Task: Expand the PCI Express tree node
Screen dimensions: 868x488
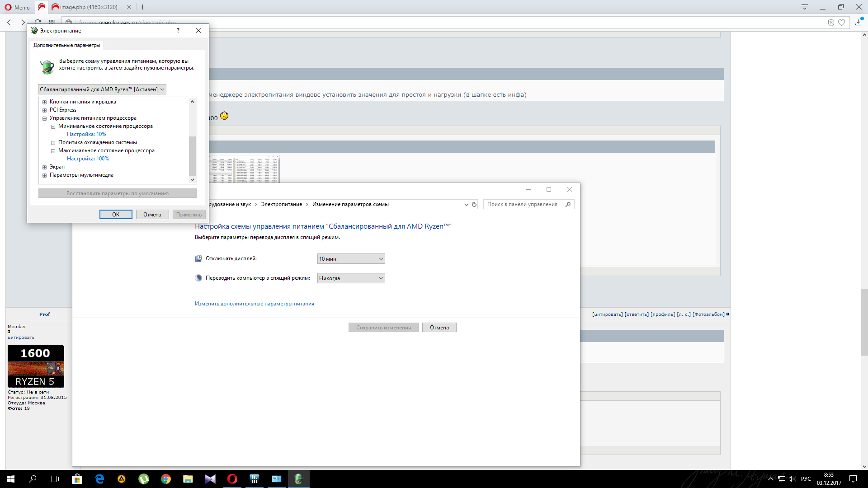Action: click(x=44, y=110)
